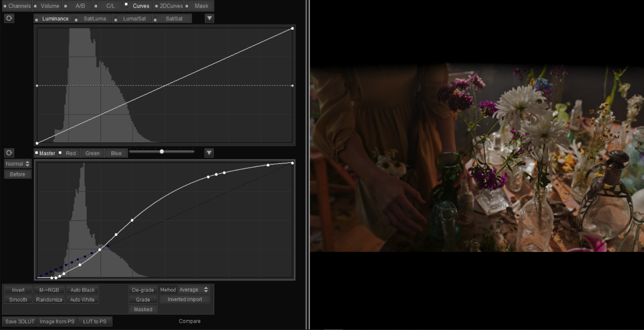This screenshot has width=644, height=330.
Task: Switch to the Channels tab
Action: [x=17, y=6]
